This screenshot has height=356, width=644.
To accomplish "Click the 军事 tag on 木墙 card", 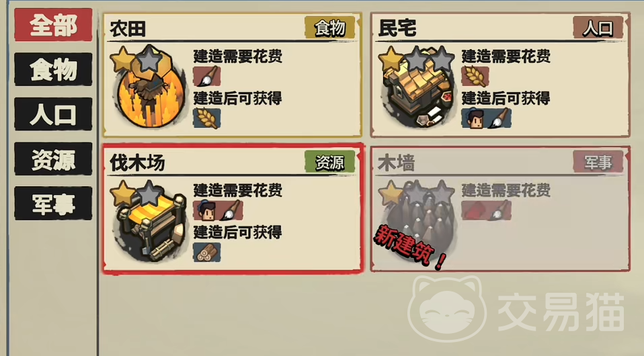I will 598,162.
